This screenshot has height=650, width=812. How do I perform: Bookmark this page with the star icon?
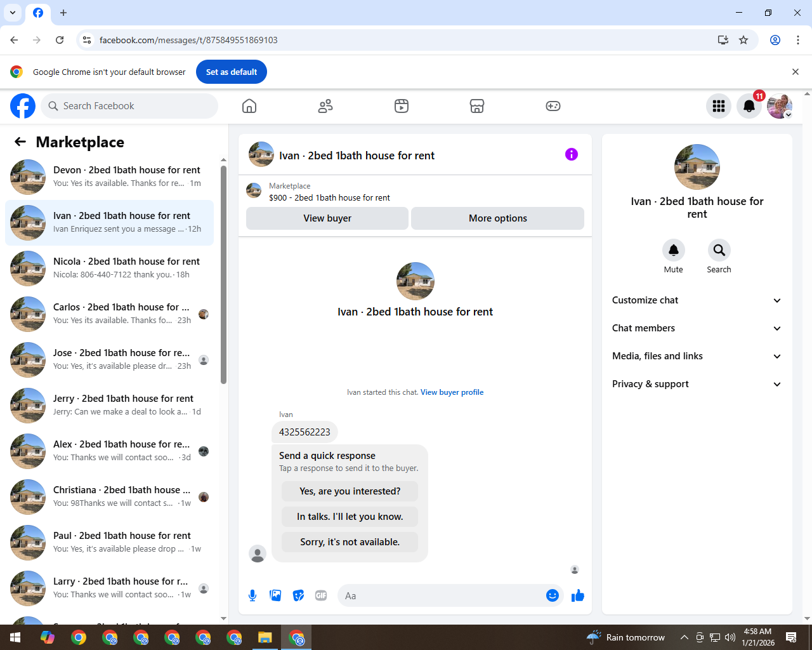coord(743,40)
